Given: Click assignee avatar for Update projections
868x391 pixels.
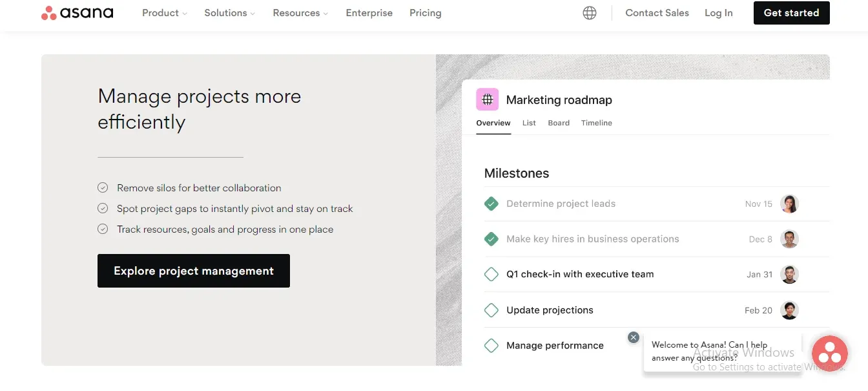Looking at the screenshot, I should (789, 310).
